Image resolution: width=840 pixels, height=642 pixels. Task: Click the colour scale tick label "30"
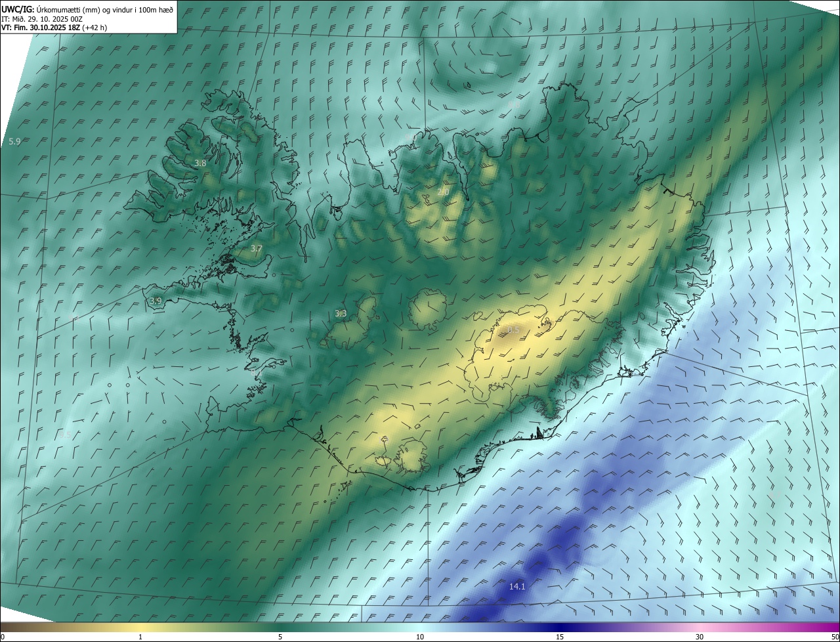point(700,637)
